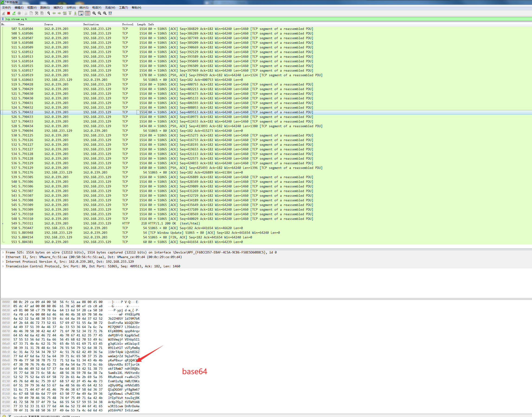Sort by the Protocol column header
Image resolution: width=532 pixels, height=417 pixels.
click(x=128, y=24)
